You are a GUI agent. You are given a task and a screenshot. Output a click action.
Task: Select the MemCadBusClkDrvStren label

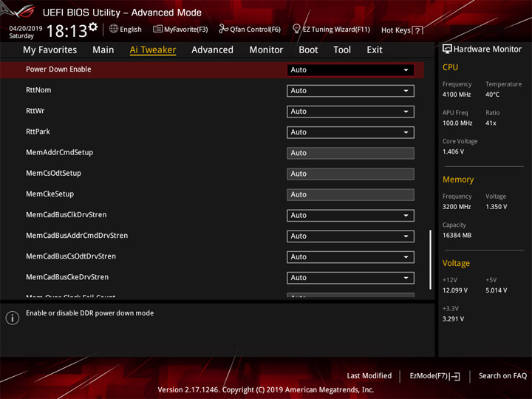point(66,214)
